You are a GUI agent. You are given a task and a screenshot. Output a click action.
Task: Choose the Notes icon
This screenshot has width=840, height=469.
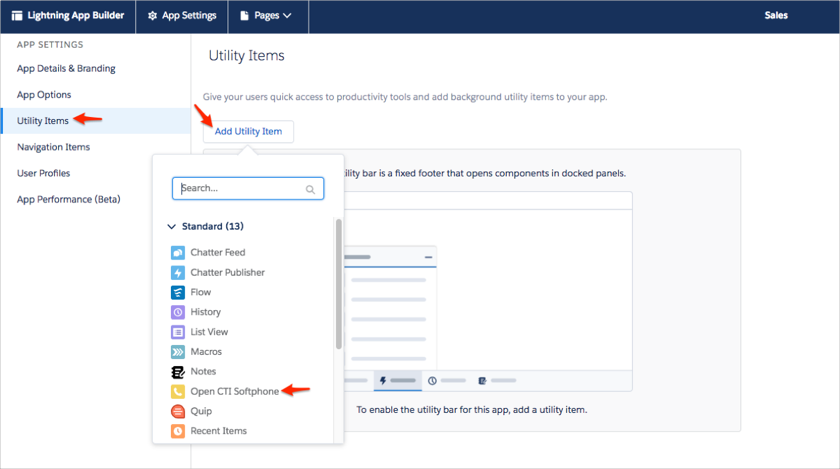point(178,372)
